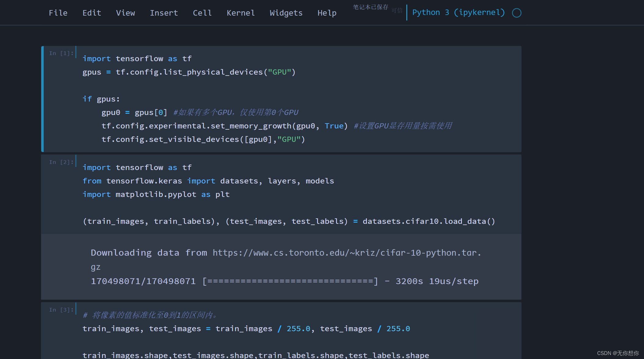Click the cifar-10-python.tar download URL text
The height and width of the screenshot is (359, 644).
tap(347, 253)
